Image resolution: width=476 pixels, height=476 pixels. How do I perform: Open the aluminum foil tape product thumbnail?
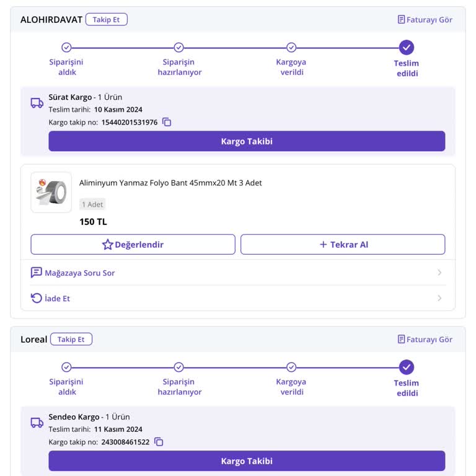pos(51,193)
